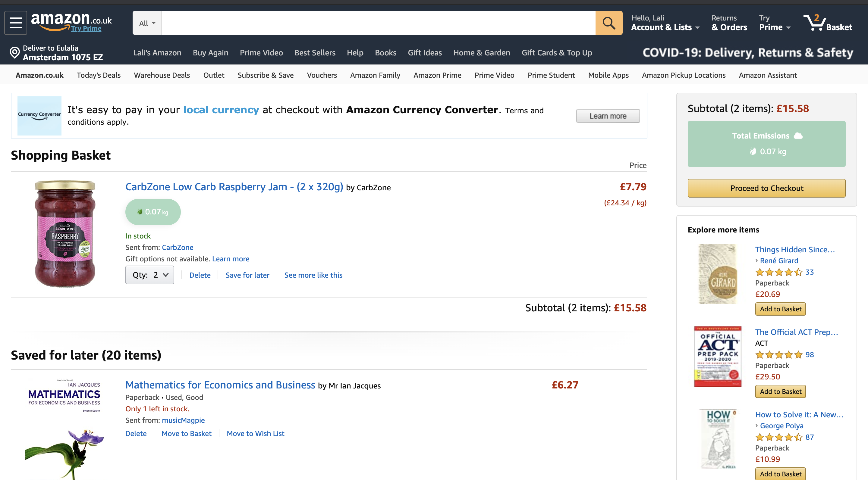868x480 pixels.
Task: Click the Total Emissions cloud icon
Action: point(798,136)
